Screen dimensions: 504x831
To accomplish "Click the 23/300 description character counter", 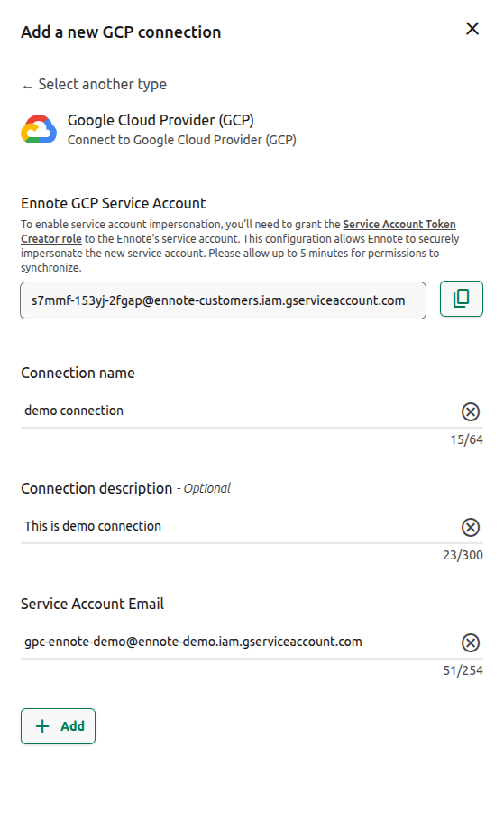I will point(463,556).
